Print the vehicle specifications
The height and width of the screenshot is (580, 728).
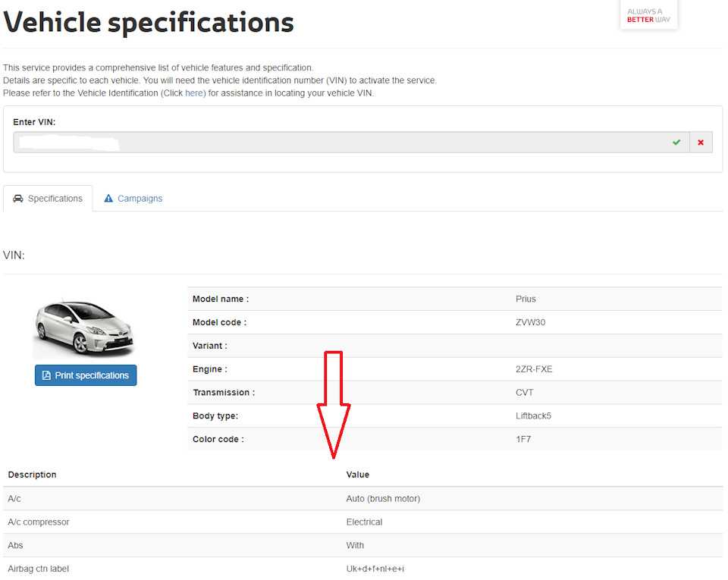click(86, 375)
